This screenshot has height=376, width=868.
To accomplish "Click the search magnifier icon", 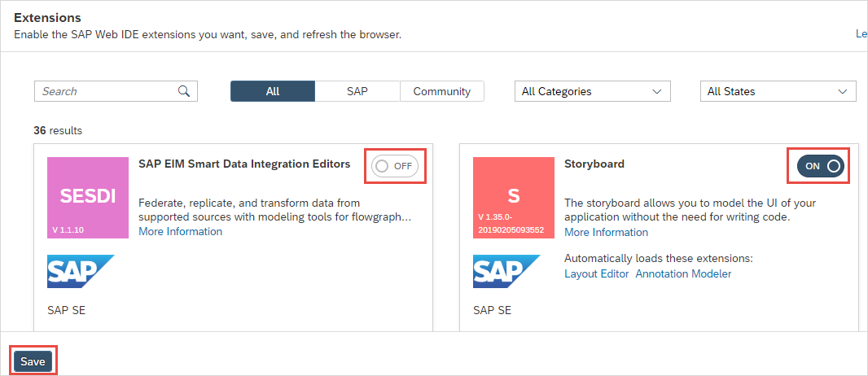I will coord(184,91).
